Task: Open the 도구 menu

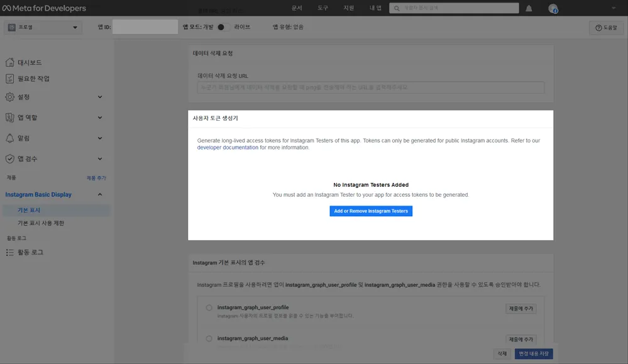Action: click(323, 8)
